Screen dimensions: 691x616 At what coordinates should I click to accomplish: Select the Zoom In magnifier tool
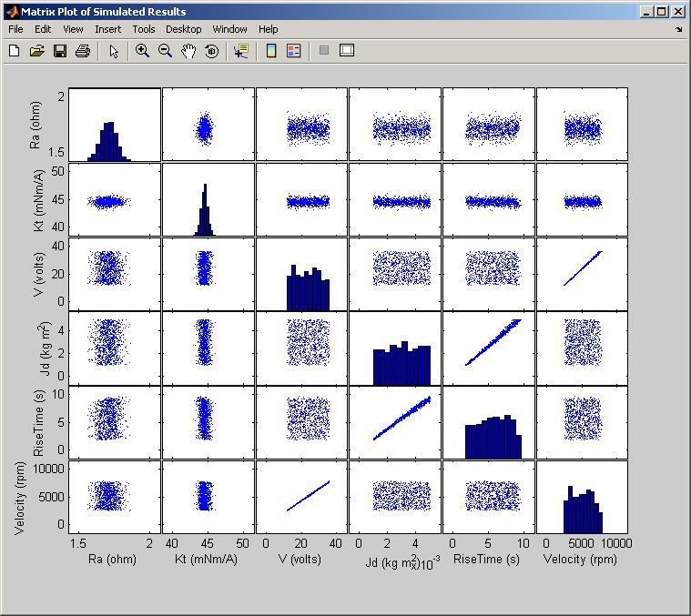142,51
